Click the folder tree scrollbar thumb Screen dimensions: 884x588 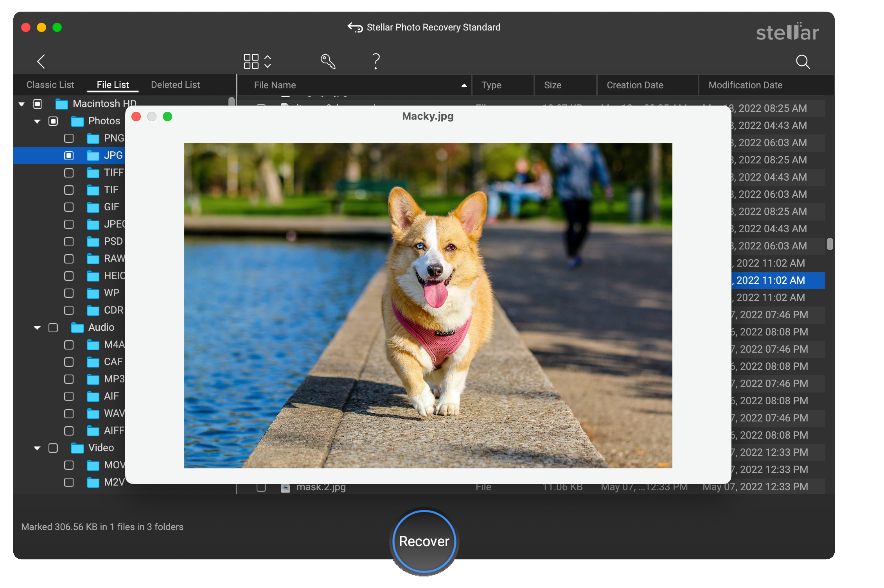(x=232, y=101)
